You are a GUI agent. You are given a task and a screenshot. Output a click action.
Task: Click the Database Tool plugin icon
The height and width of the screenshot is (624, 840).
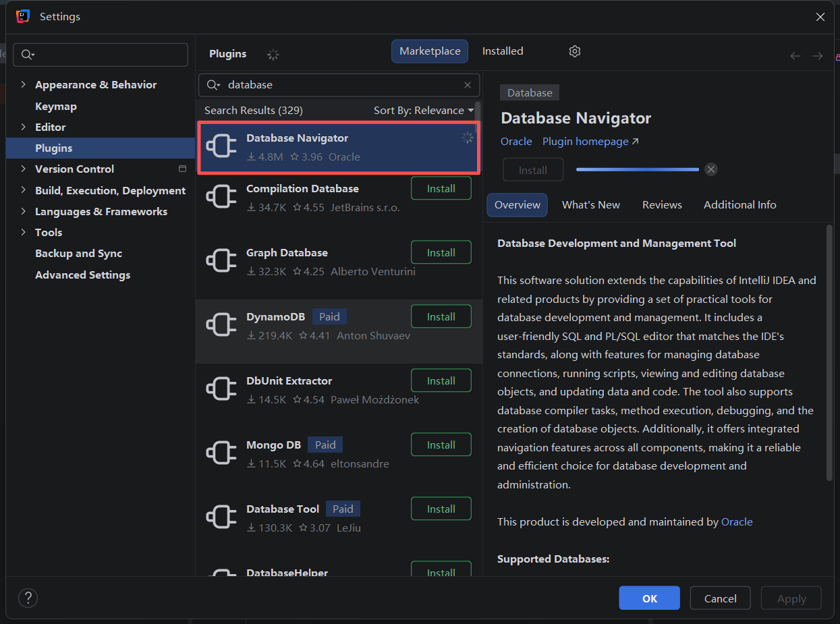[221, 518]
